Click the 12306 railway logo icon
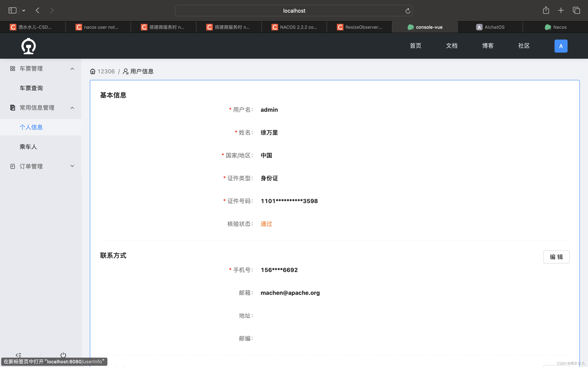Viewport: 588px width, 367px height. [x=28, y=46]
